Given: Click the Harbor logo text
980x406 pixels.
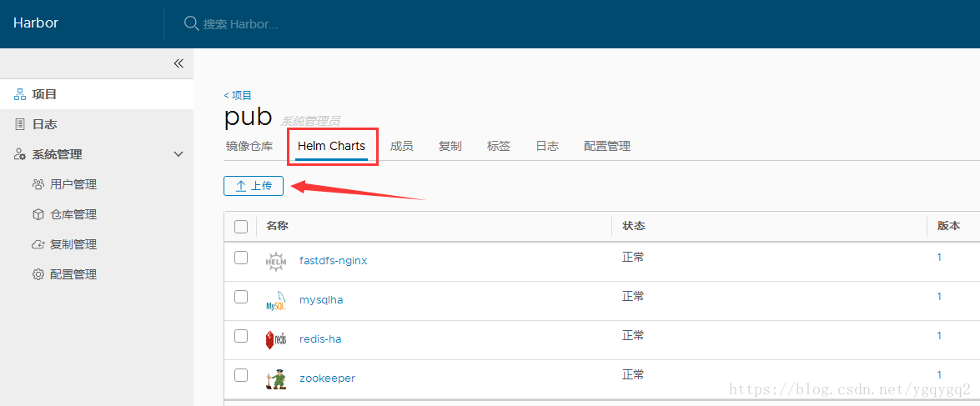Looking at the screenshot, I should click(x=36, y=23).
